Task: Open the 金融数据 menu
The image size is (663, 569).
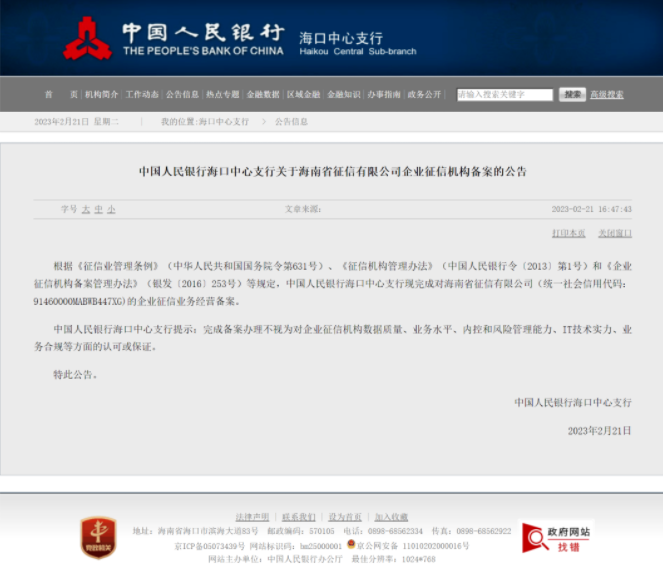Action: click(x=263, y=94)
